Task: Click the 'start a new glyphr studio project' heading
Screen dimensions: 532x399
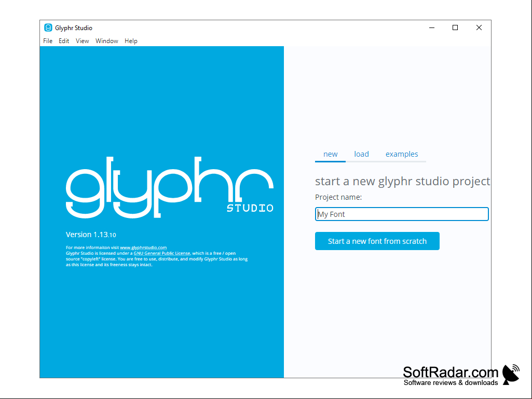Action: (402, 181)
